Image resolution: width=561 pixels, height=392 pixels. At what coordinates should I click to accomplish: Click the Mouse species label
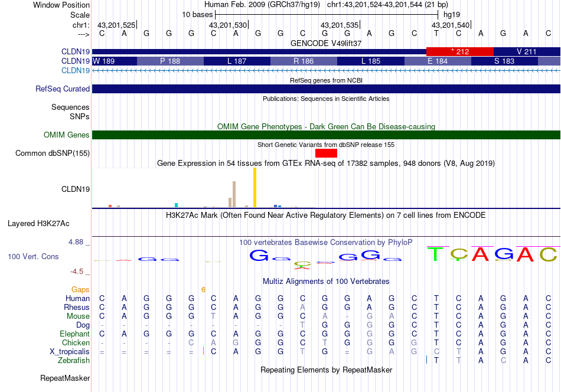tap(78, 316)
